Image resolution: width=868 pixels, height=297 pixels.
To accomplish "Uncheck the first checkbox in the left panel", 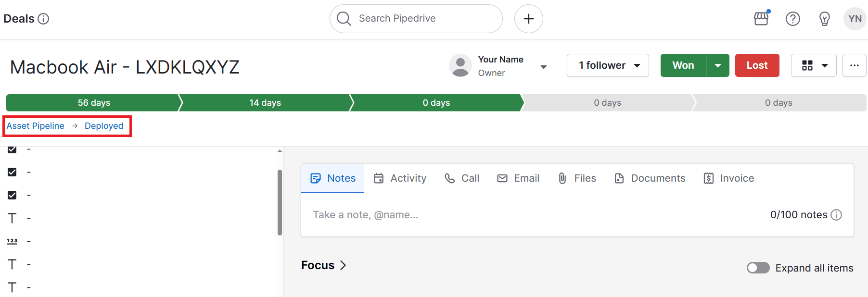I will 12,149.
